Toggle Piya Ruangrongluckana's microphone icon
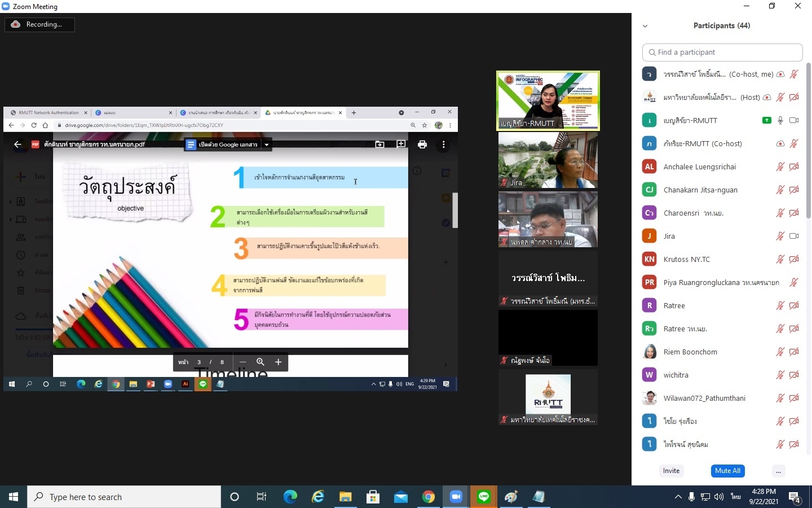 coord(794,282)
